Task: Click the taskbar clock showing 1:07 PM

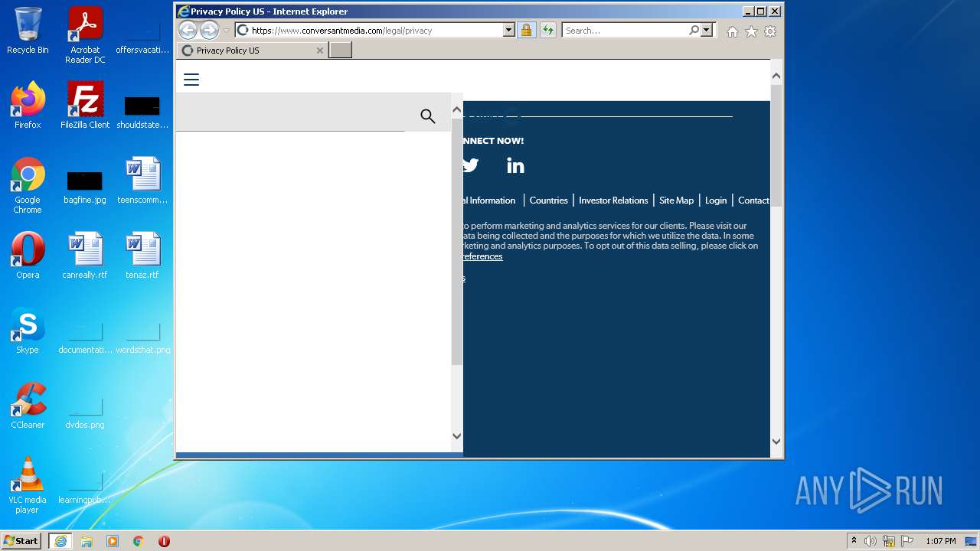Action: (940, 541)
